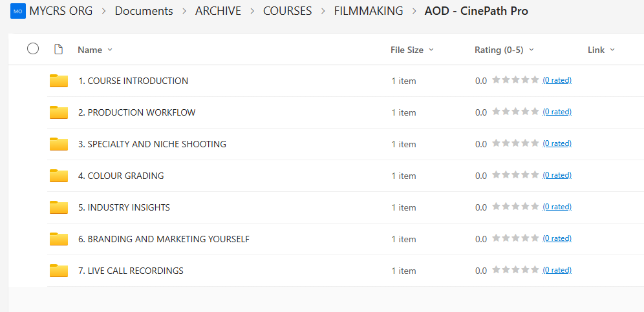Give PRODUCTION WORKFLOW a three-star rating
Screen dimensions: 644x312
pos(515,112)
